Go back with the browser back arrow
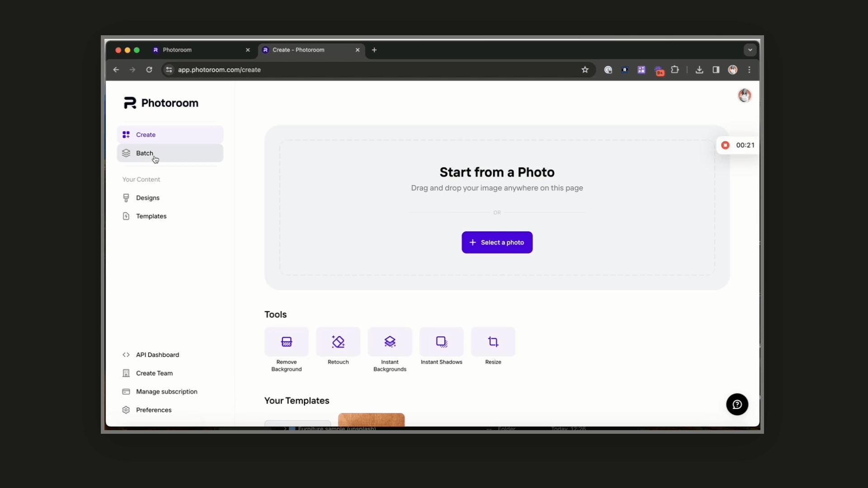The width and height of the screenshot is (868, 488). tap(116, 70)
